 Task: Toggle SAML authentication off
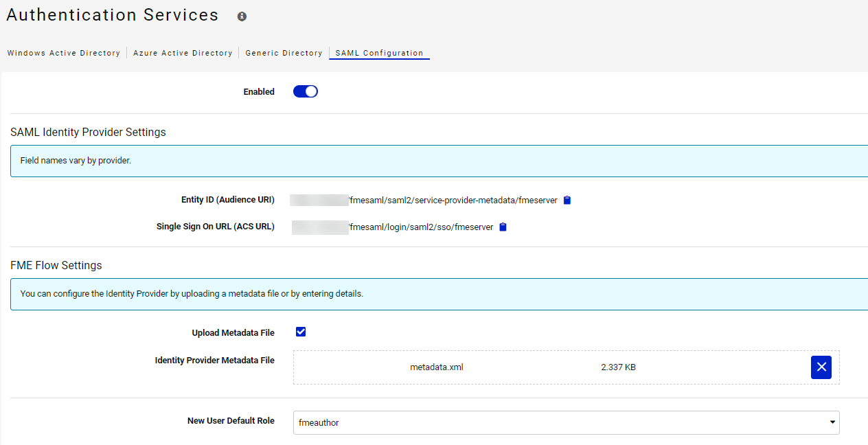coord(305,91)
